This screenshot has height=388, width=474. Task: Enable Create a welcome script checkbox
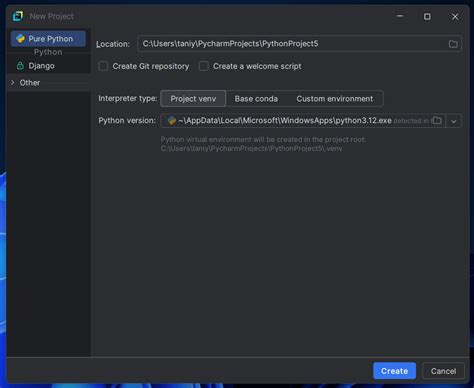204,66
